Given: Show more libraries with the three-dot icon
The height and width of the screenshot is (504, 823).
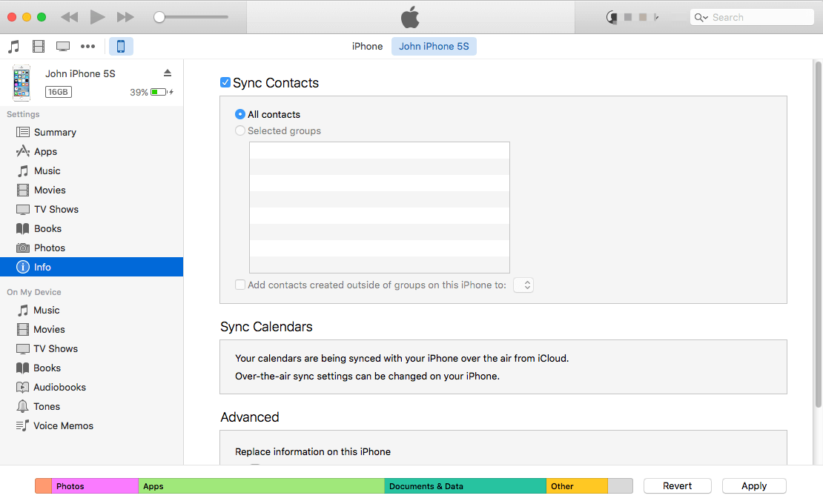Looking at the screenshot, I should click(87, 47).
